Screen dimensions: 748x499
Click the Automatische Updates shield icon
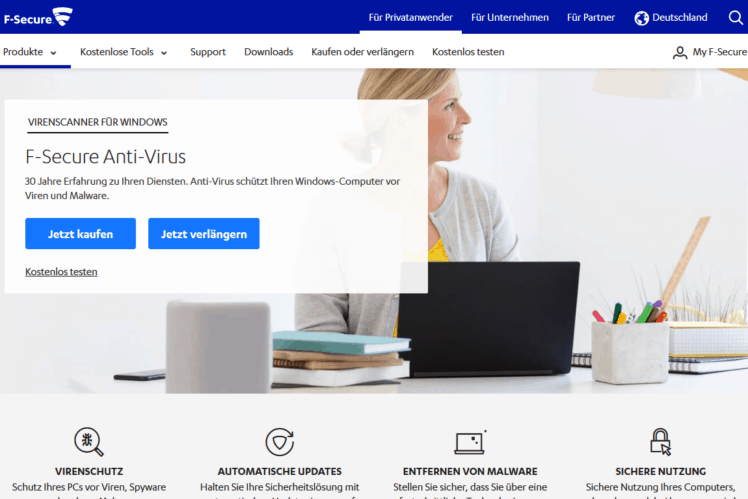pos(280,442)
